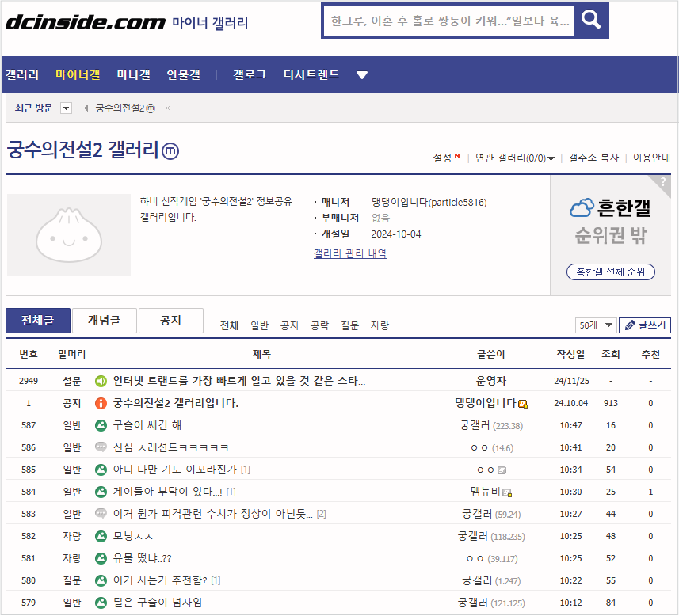The width and height of the screenshot is (679, 616).
Task: Click the 궁수의전설2 갤러리 title
Action: point(83,150)
